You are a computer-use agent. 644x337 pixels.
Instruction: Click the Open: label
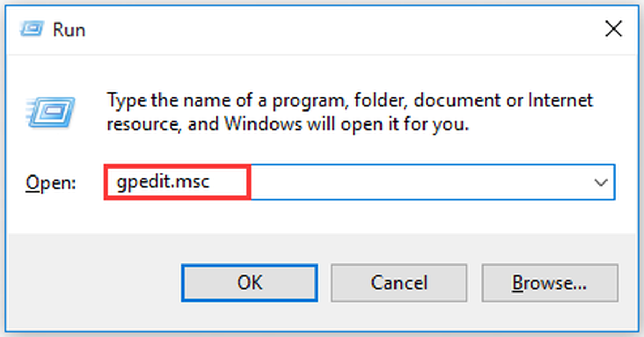[x=51, y=183]
